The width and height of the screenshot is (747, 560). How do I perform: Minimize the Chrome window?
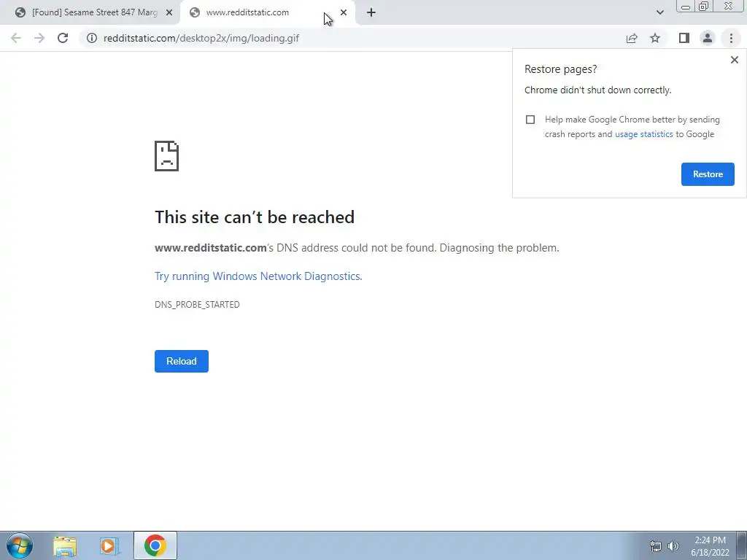point(686,6)
